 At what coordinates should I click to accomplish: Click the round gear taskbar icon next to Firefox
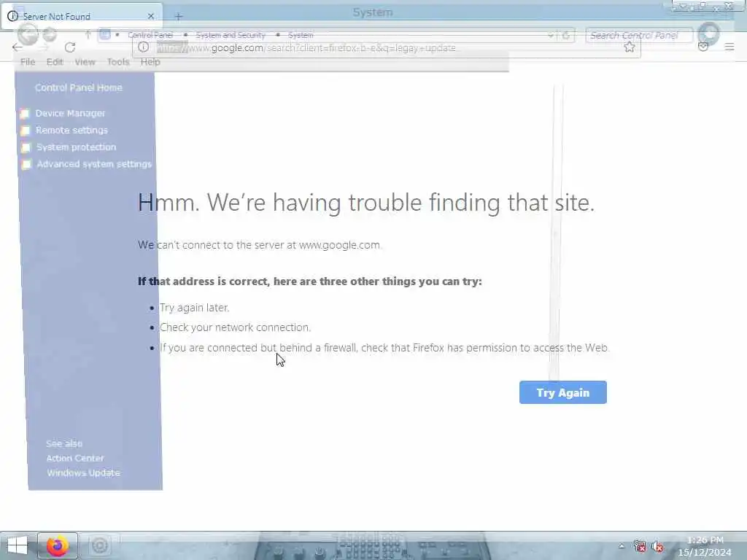[99, 545]
